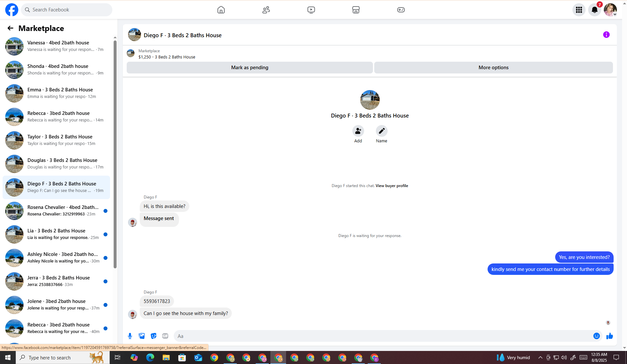This screenshot has width=627, height=364.
Task: Open the attach photo icon
Action: click(x=142, y=336)
